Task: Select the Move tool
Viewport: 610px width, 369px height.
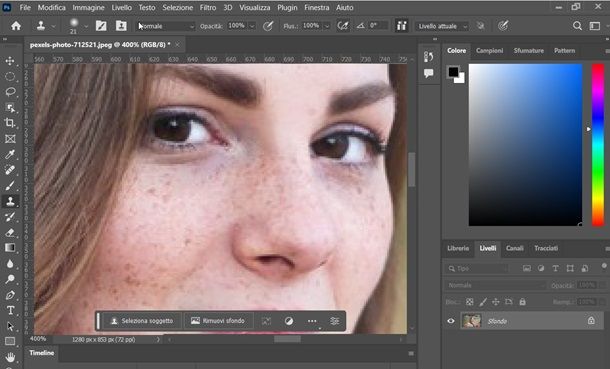Action: tap(10, 61)
